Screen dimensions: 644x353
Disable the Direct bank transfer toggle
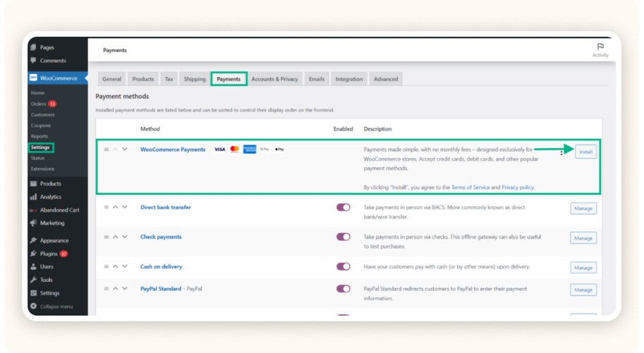coord(344,207)
